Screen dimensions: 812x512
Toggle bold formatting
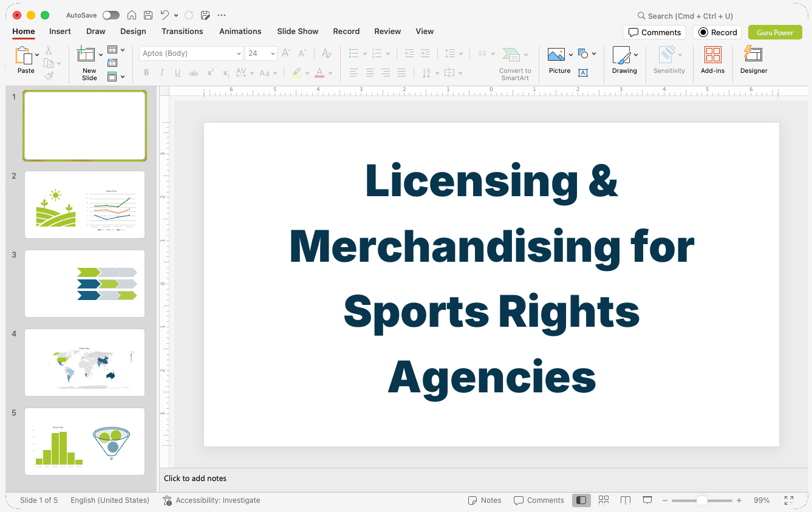coord(146,73)
